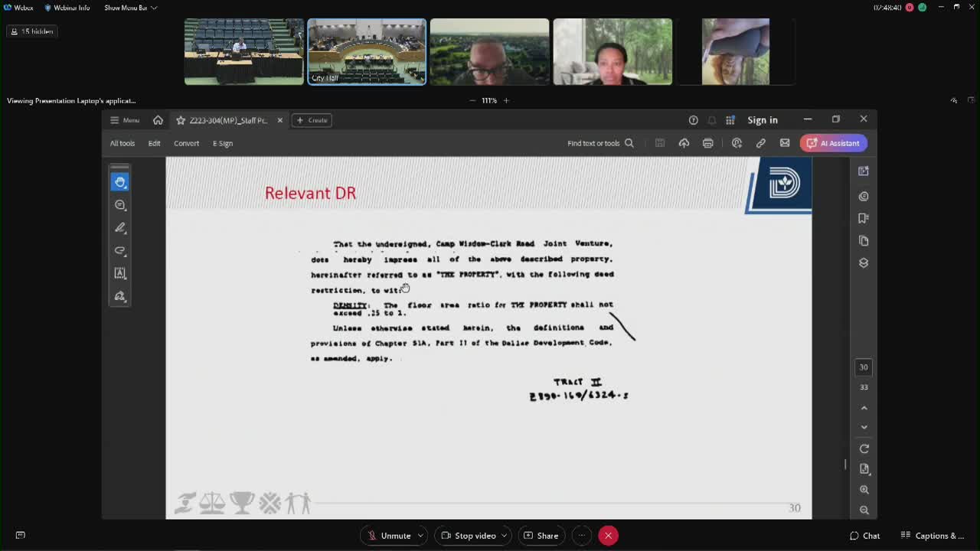Viewport: 980px width, 551px height.
Task: Open the Convert tab
Action: coord(186,143)
